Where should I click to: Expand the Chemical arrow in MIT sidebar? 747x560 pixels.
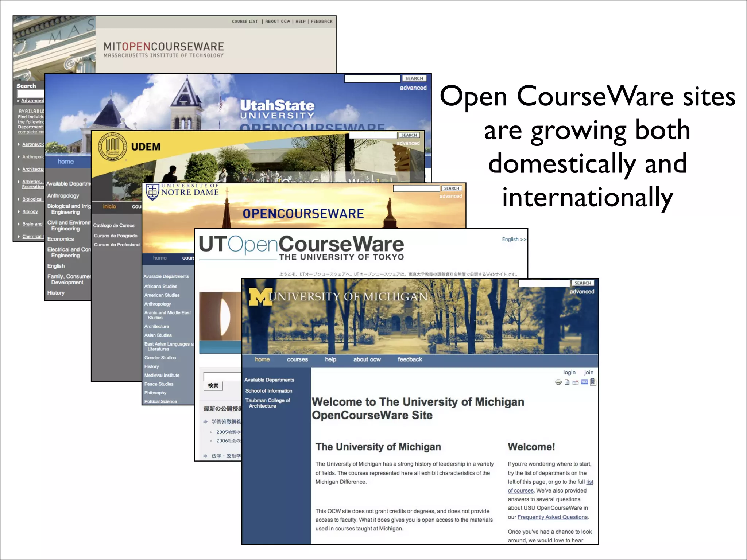(x=19, y=236)
